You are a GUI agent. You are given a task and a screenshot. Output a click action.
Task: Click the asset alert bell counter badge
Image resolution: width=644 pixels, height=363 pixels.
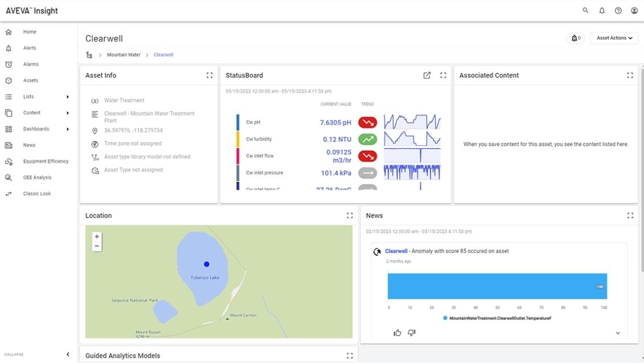[576, 38]
